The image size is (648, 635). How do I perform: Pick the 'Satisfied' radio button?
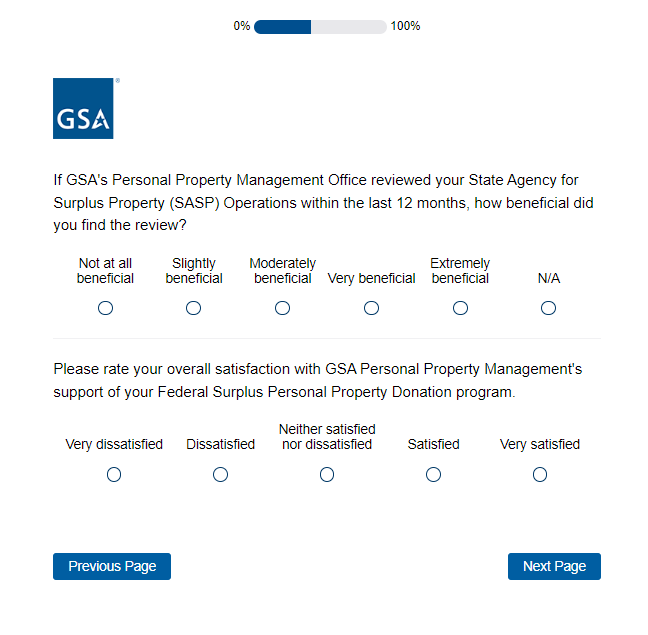433,475
